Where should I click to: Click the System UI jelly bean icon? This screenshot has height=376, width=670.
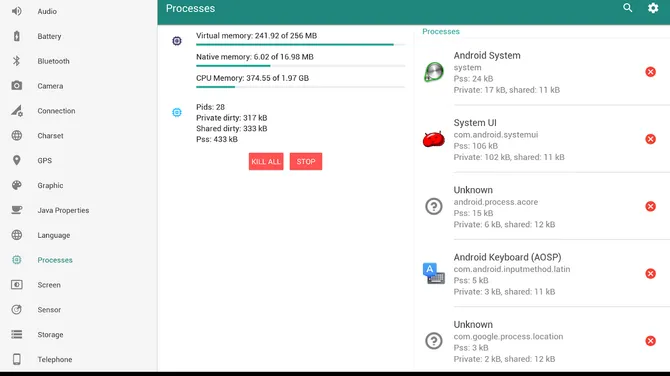click(434, 139)
